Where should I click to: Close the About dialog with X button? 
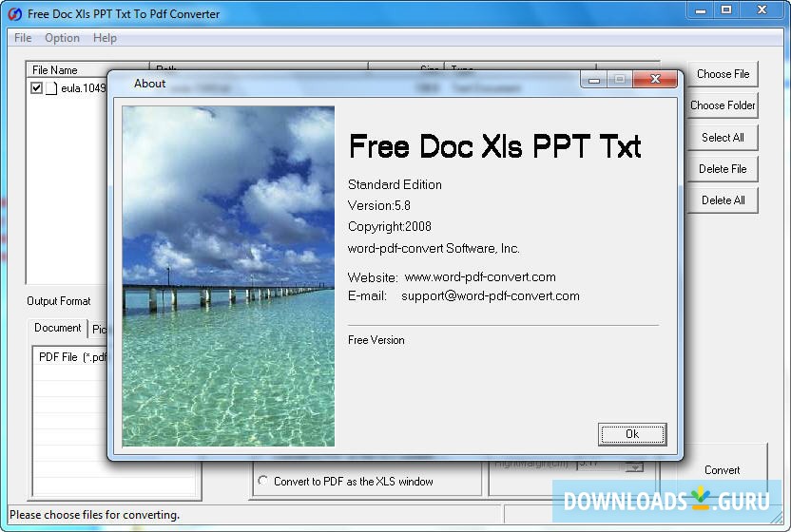(655, 79)
